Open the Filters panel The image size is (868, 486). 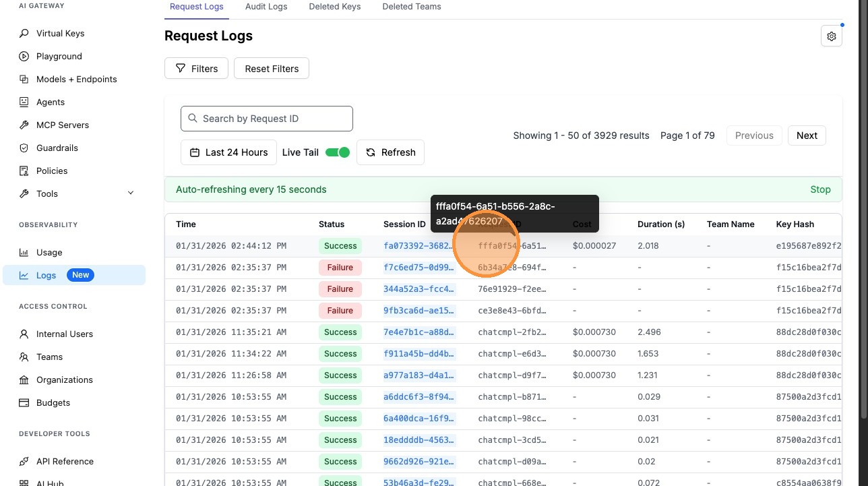pyautogui.click(x=196, y=69)
